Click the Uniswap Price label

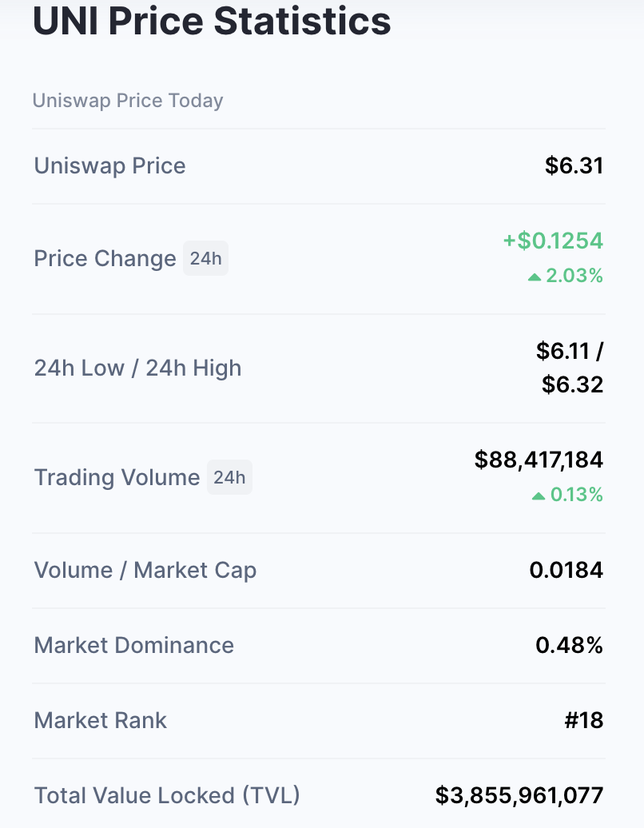pyautogui.click(x=109, y=165)
